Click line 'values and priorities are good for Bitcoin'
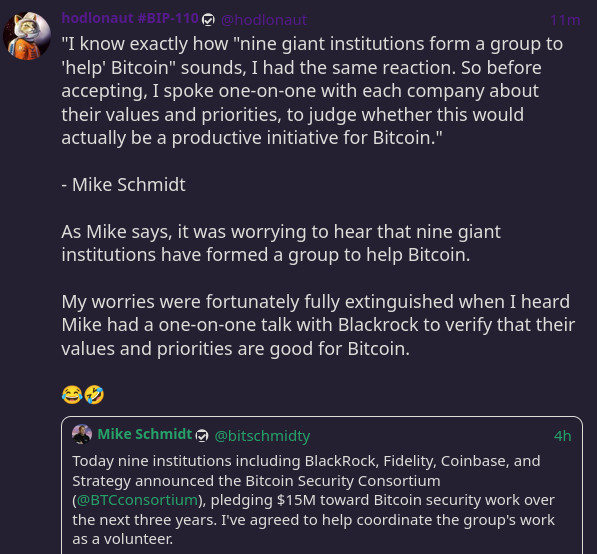This screenshot has width=597, height=554. point(236,349)
